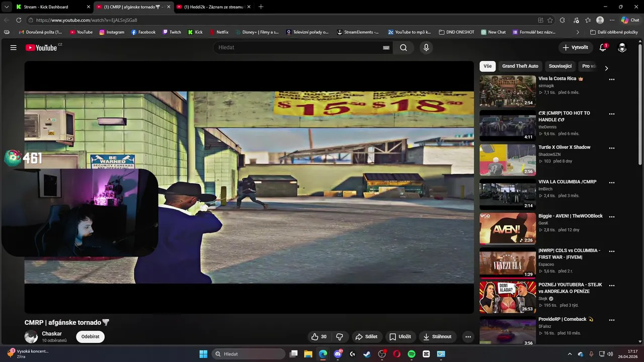The height and width of the screenshot is (362, 644).
Task: Select the Vše filter chip
Action: (x=488, y=66)
